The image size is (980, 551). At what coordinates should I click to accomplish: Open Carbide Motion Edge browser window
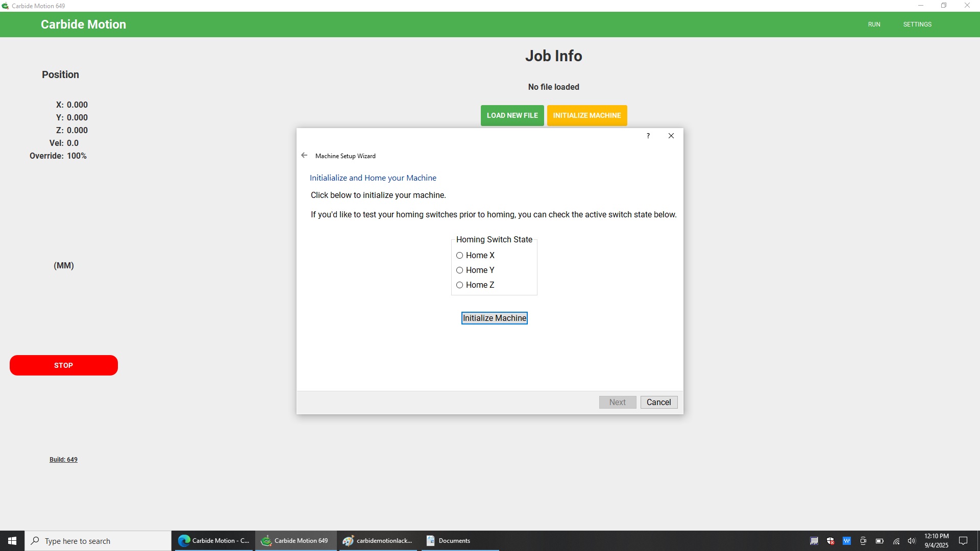(x=213, y=541)
